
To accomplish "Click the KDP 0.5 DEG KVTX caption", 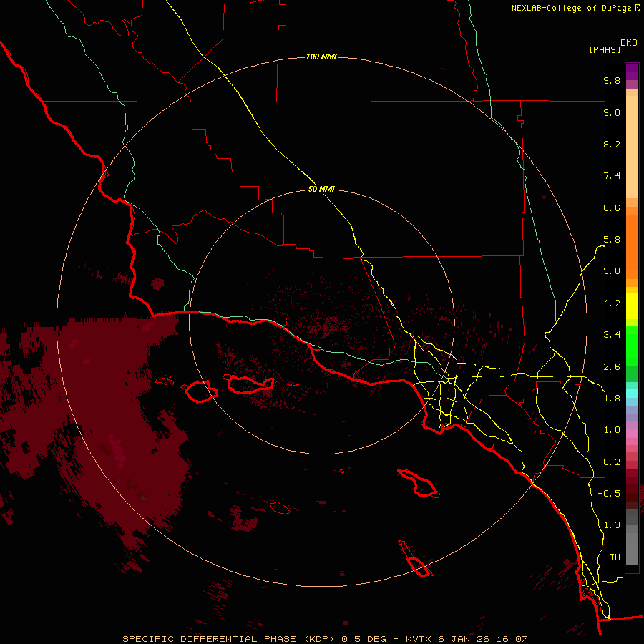I will (325, 639).
